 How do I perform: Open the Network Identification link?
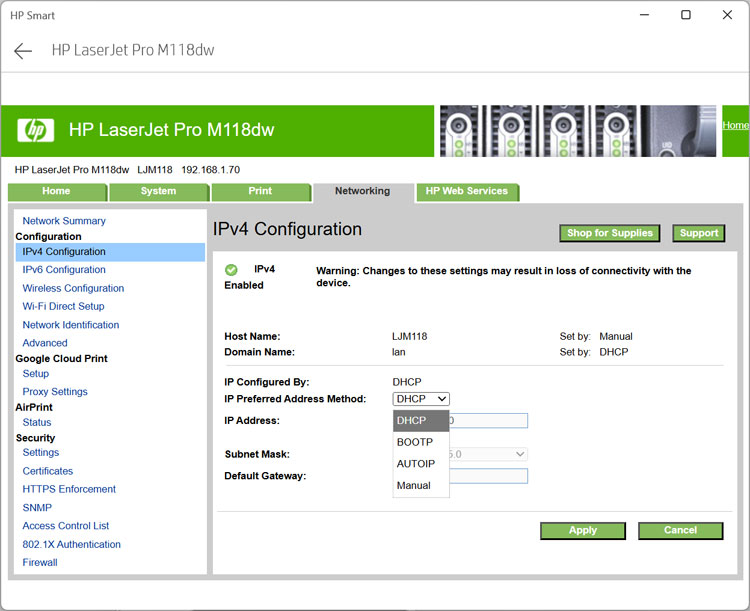pos(71,325)
